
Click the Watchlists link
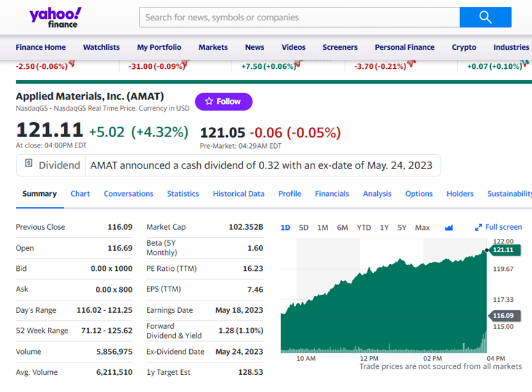pos(101,47)
